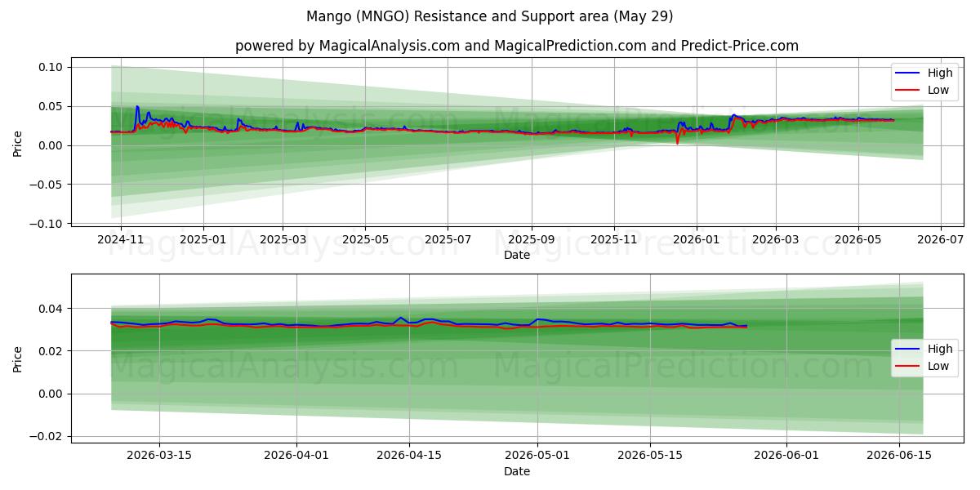The width and height of the screenshot is (980, 490).
Task: Click the '2026-07' date tick label
Action: tap(941, 239)
